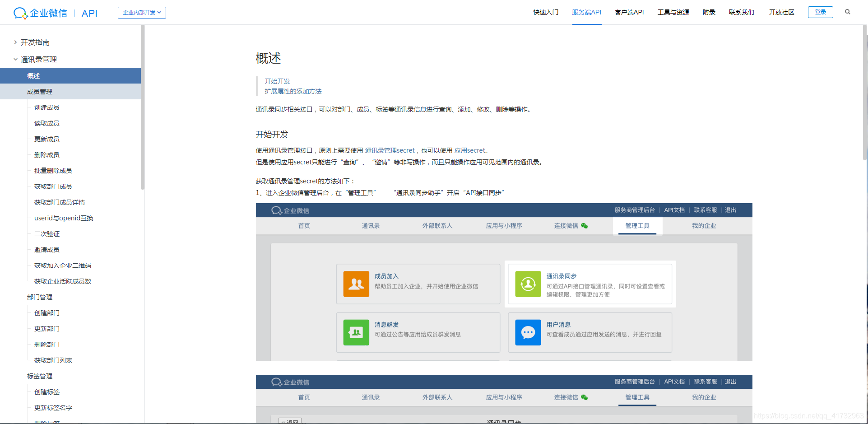Viewport: 868px width, 424px height.
Task: Click the blue 用户消息 chat icon
Action: (x=528, y=332)
